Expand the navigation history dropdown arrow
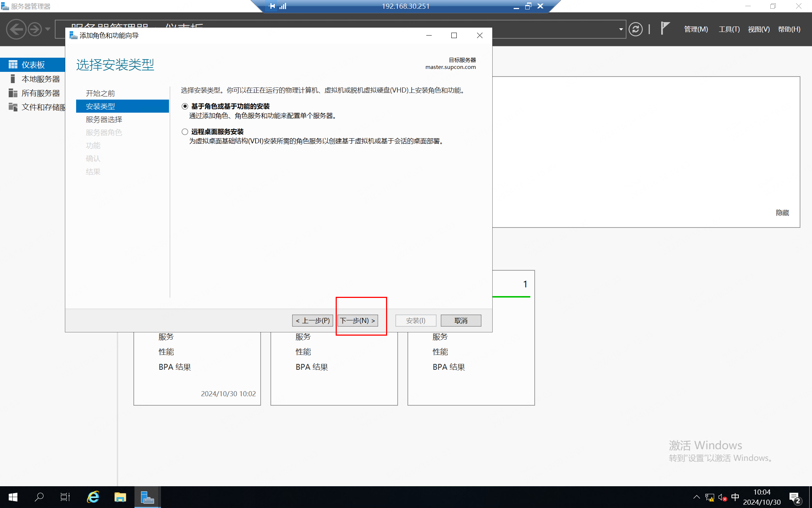812x508 pixels. coord(47,29)
